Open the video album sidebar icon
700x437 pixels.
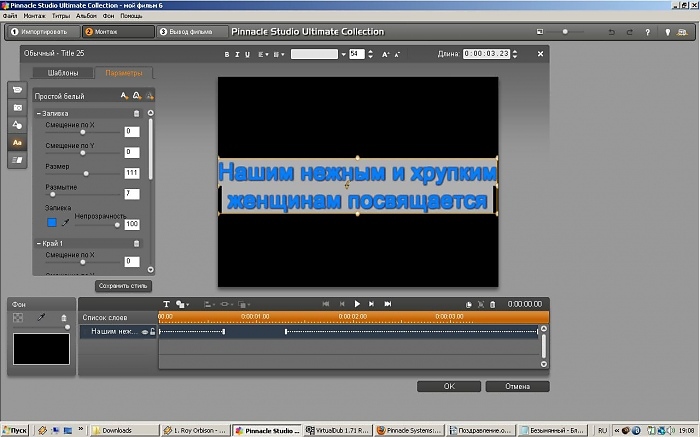click(17, 90)
